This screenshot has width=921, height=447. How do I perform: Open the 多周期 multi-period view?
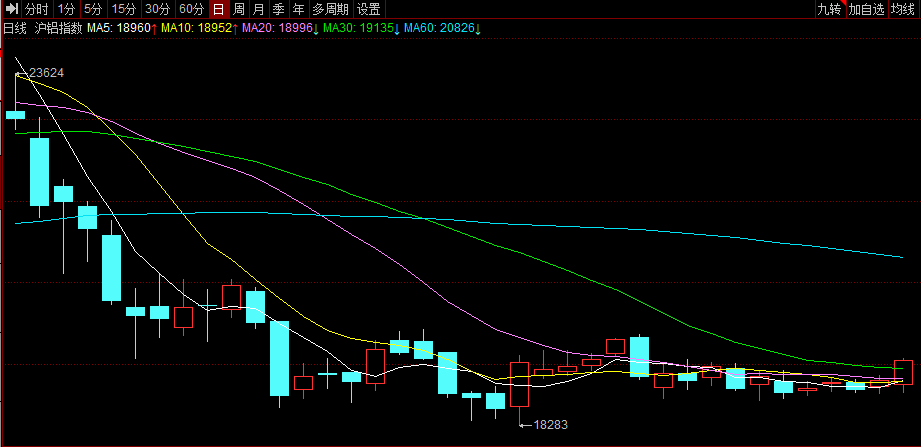(x=331, y=9)
